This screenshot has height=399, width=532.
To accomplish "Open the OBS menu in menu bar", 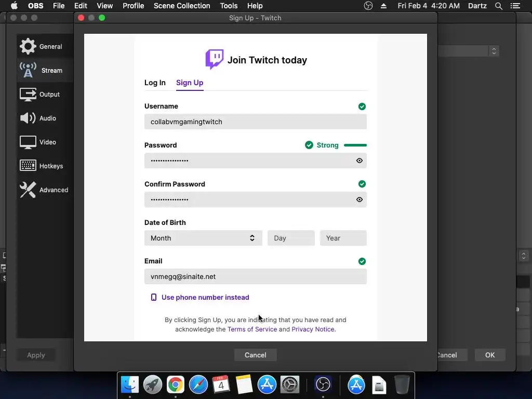I will coord(36,6).
